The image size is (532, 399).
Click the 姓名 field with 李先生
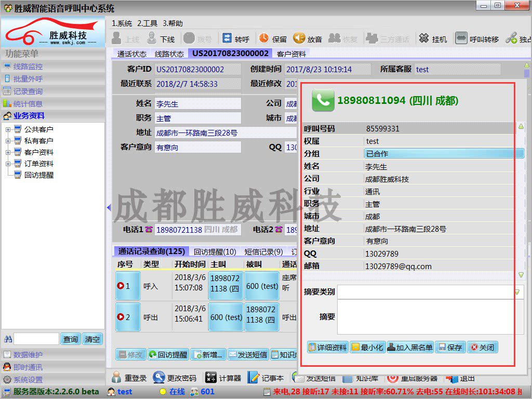click(198, 104)
